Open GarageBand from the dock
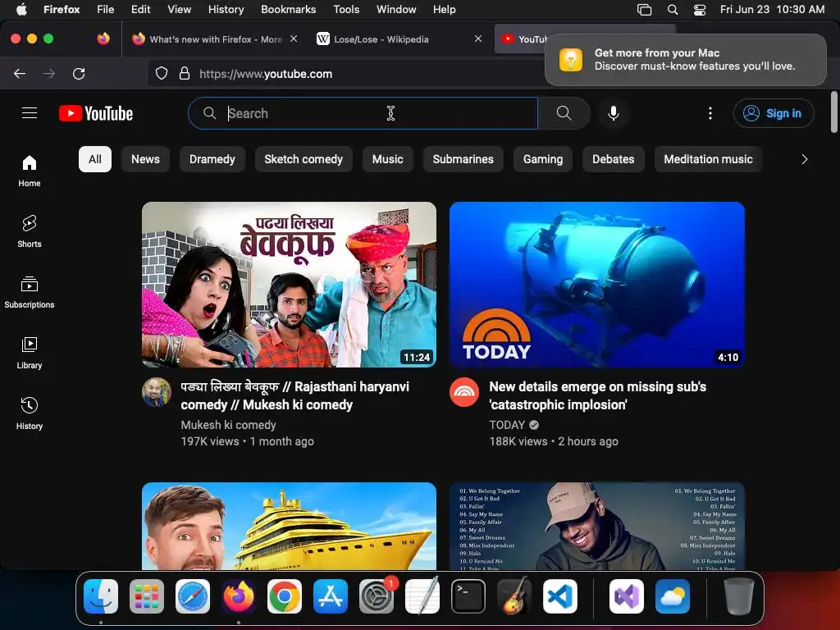Image resolution: width=840 pixels, height=630 pixels. pyautogui.click(x=514, y=596)
